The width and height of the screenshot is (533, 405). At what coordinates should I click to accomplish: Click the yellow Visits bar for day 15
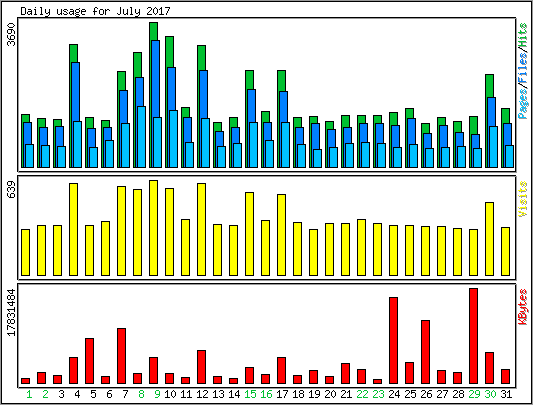[250, 234]
